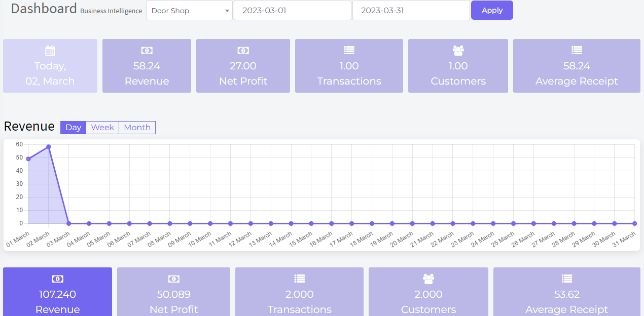The height and width of the screenshot is (316, 644).
Task: Switch revenue chart to Day view
Action: click(x=73, y=128)
